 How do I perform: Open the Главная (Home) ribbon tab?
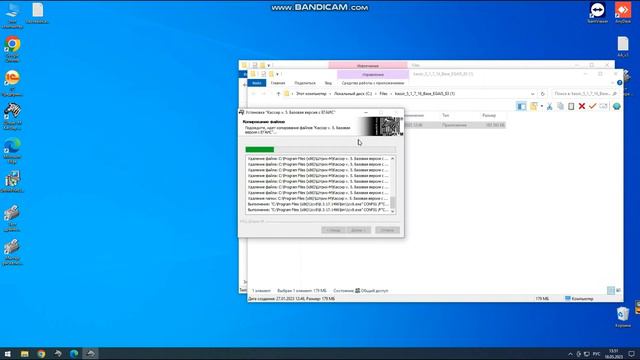tap(278, 83)
